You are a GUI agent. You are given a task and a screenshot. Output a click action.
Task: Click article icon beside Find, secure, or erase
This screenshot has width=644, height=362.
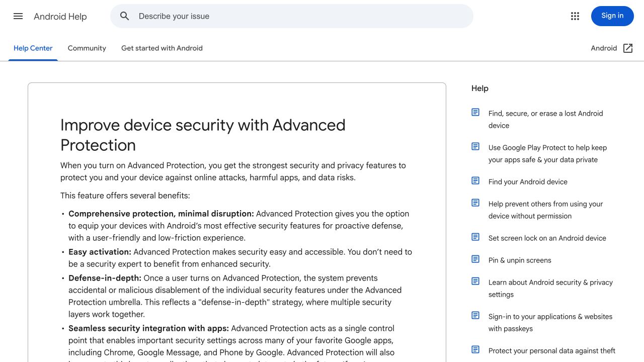coord(475,112)
